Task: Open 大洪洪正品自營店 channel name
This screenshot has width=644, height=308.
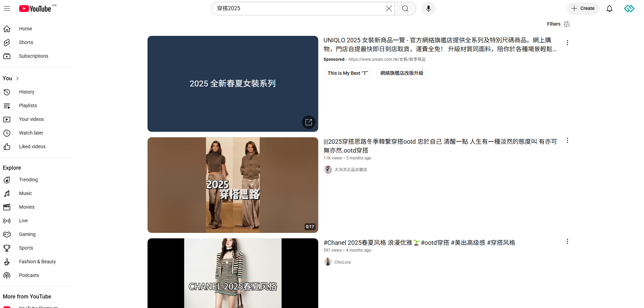Action: click(351, 169)
